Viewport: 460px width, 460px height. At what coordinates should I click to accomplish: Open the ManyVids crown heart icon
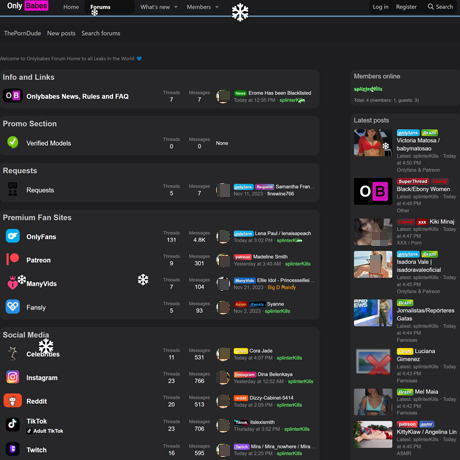[x=13, y=283]
